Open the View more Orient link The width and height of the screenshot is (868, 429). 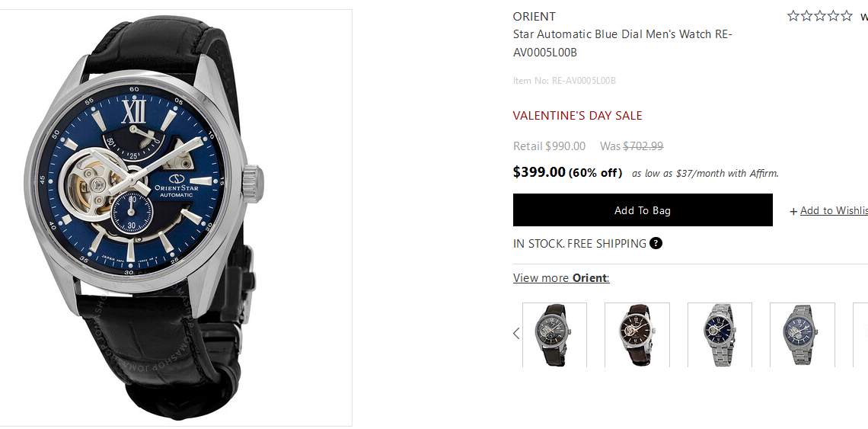click(x=561, y=278)
